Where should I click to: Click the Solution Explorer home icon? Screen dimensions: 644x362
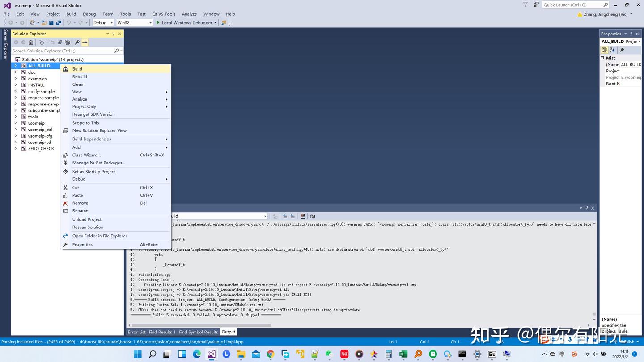[x=31, y=42]
